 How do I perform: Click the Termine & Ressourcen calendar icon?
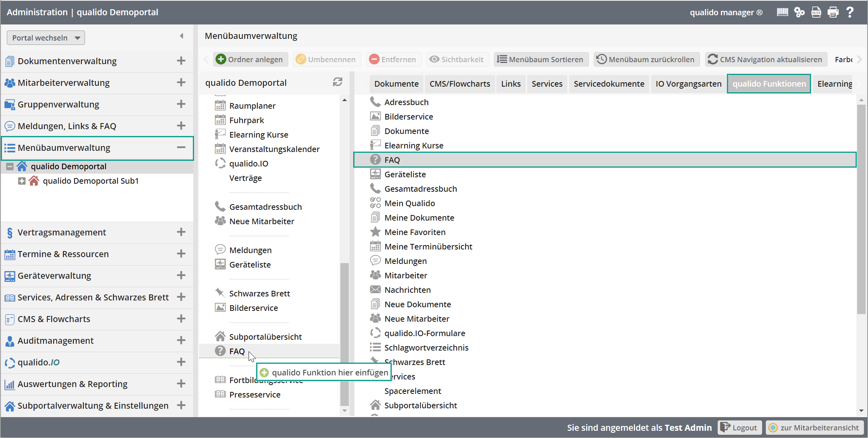(10, 254)
